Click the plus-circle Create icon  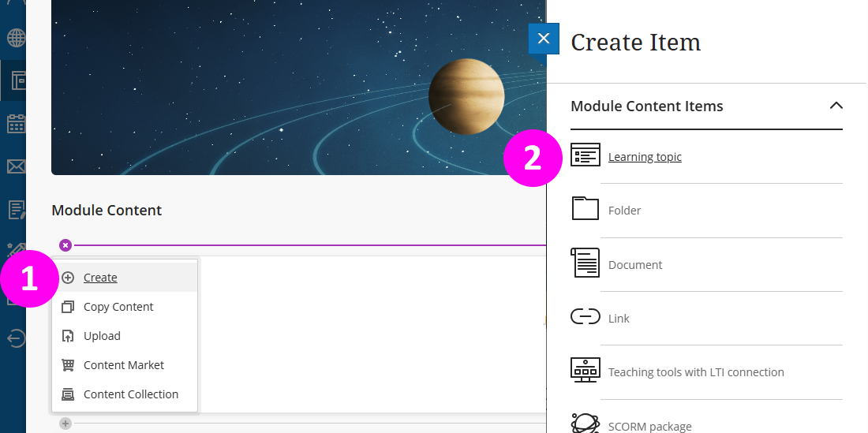coord(68,278)
